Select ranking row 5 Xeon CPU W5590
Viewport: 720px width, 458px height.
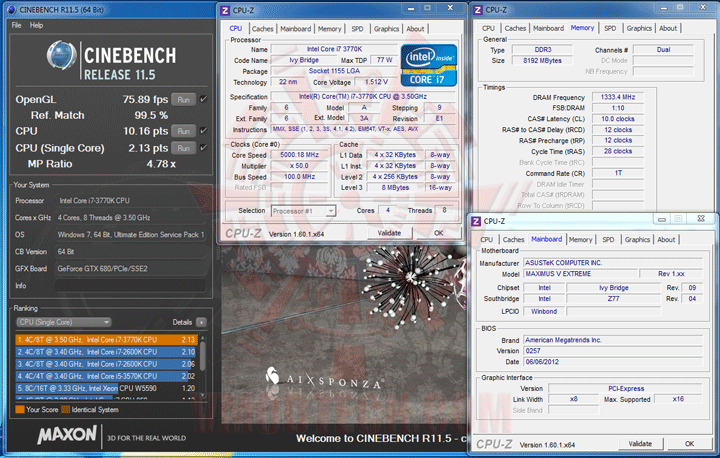coord(106,388)
